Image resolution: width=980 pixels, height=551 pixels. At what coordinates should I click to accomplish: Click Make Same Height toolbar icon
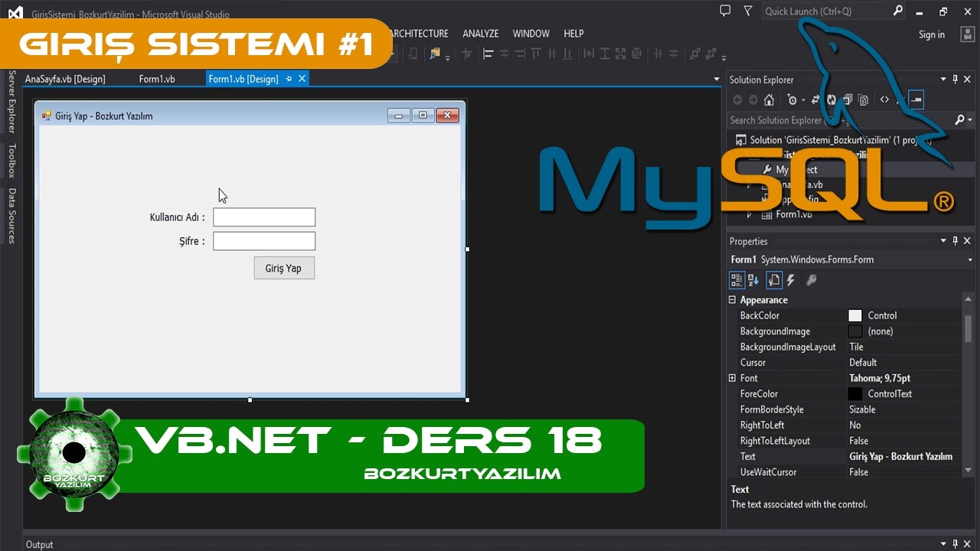(605, 54)
